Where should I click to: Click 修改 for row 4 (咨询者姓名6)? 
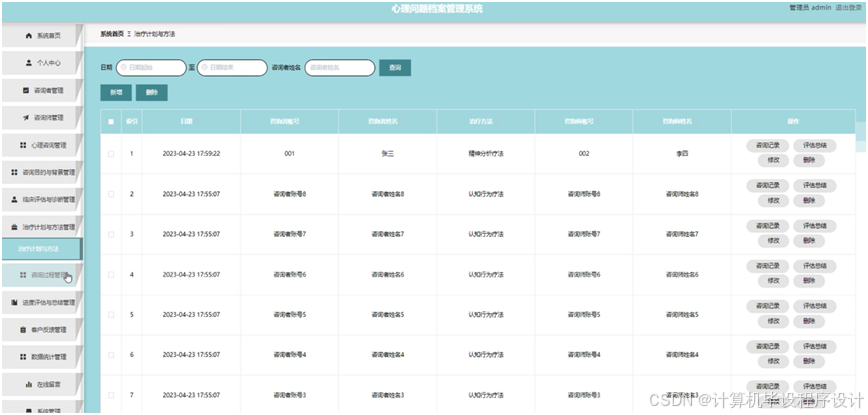pyautogui.click(x=773, y=281)
